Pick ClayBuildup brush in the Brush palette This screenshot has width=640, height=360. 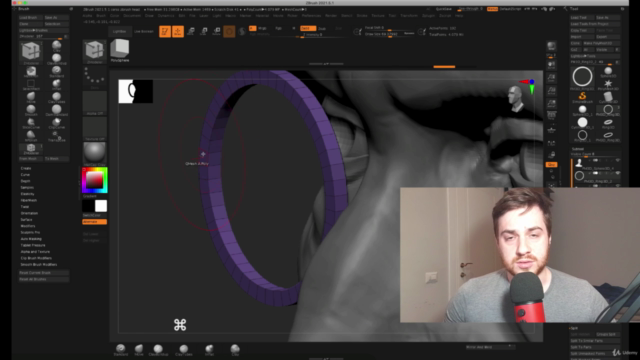(x=56, y=59)
